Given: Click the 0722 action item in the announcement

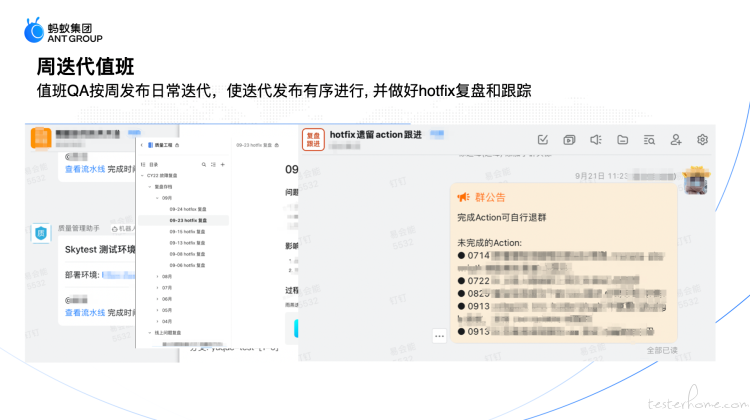Looking at the screenshot, I should click(548, 281).
